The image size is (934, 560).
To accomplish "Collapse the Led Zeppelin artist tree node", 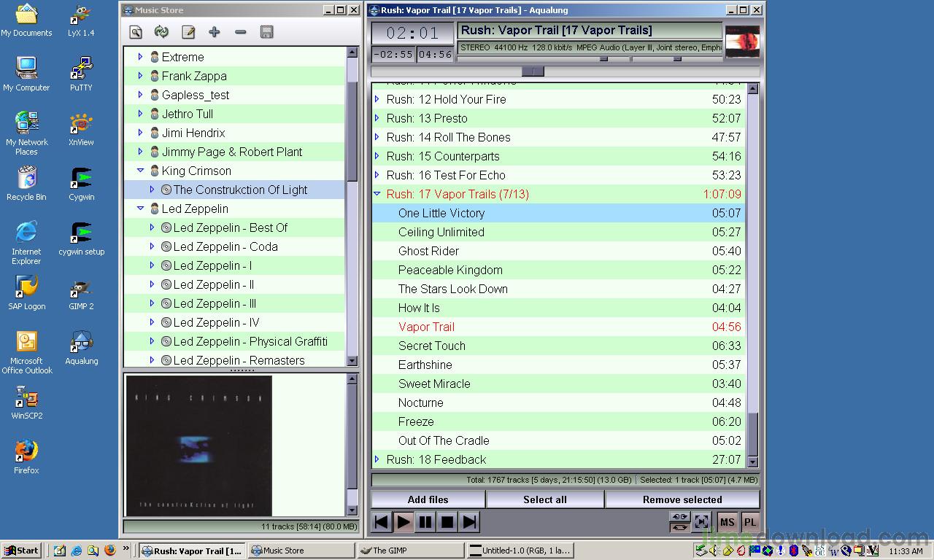I will 140,209.
